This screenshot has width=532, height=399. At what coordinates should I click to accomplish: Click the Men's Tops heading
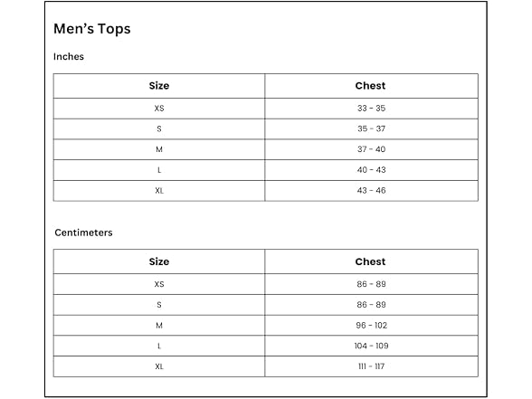(92, 29)
